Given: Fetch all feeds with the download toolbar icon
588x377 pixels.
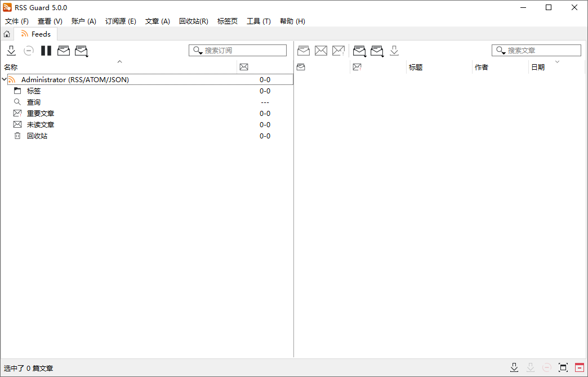Looking at the screenshot, I should 11,51.
